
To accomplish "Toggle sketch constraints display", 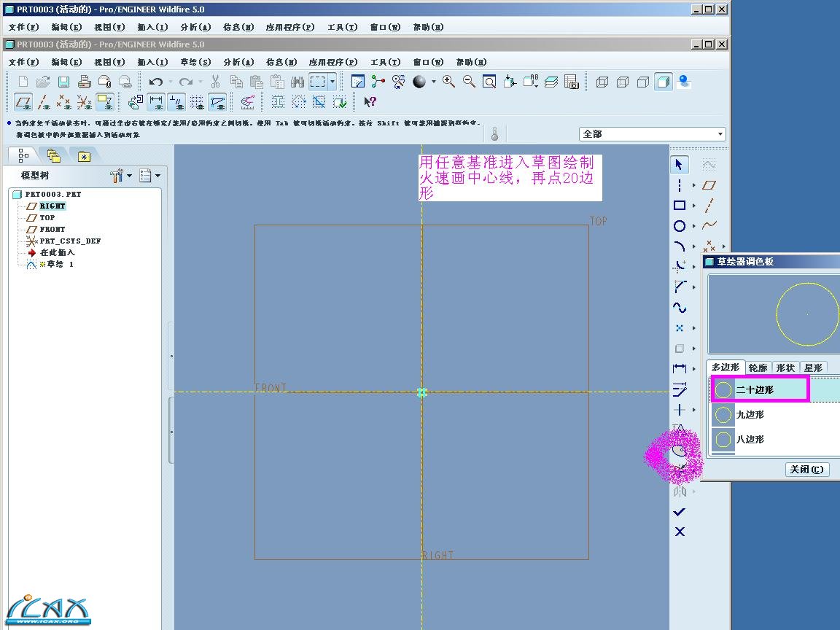I will [176, 102].
